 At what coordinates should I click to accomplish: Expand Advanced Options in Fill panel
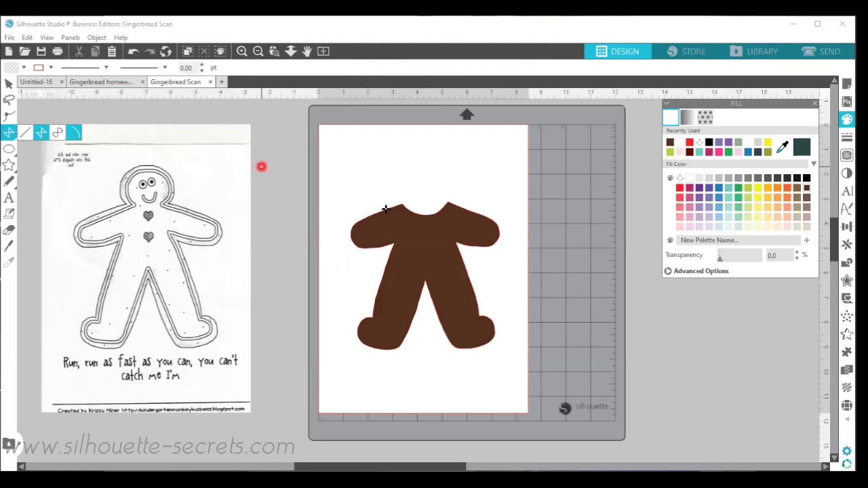(697, 271)
